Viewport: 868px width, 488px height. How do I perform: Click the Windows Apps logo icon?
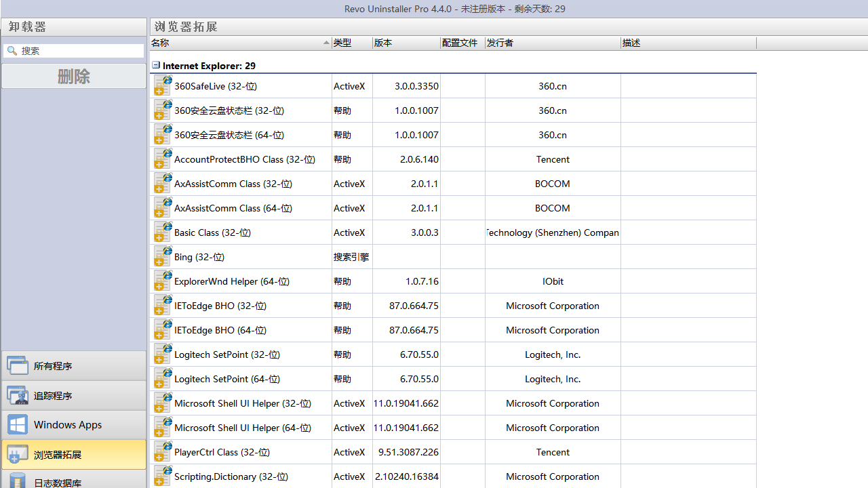click(x=18, y=425)
